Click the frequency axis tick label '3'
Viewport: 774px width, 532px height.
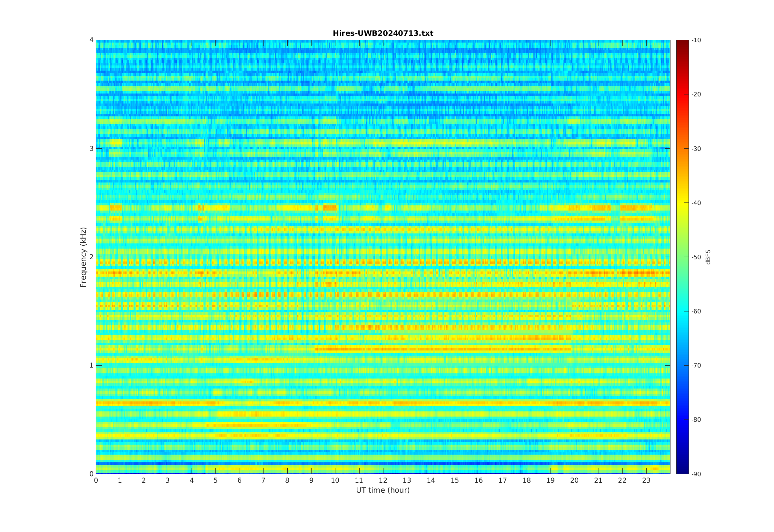(91, 149)
